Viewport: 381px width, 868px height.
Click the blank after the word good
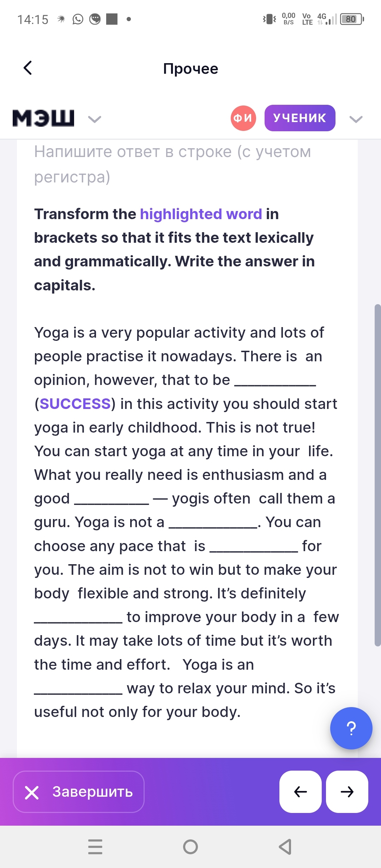(111, 499)
